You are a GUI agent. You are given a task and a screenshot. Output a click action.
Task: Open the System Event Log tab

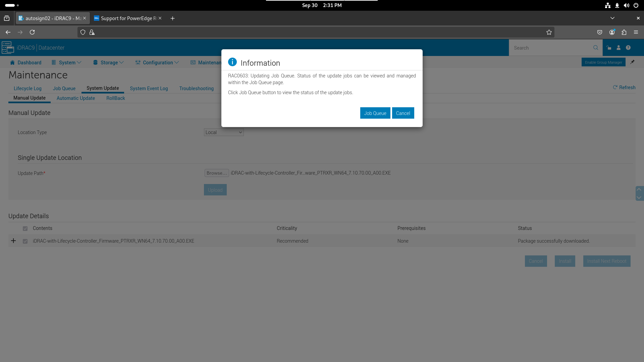[x=149, y=88]
